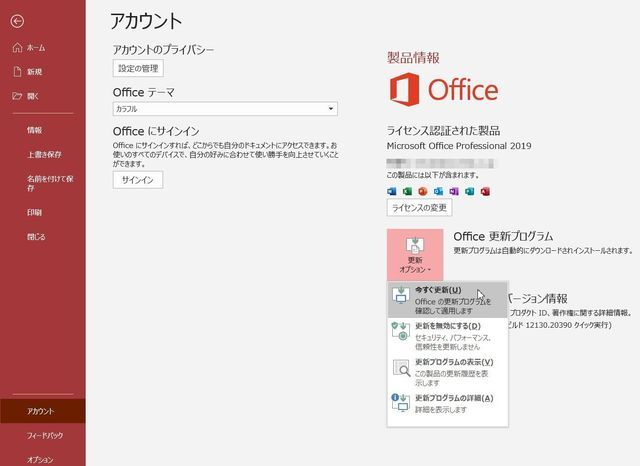Open the 印刷 (Print) page
Screen dimensions: 640x466
click(34, 212)
